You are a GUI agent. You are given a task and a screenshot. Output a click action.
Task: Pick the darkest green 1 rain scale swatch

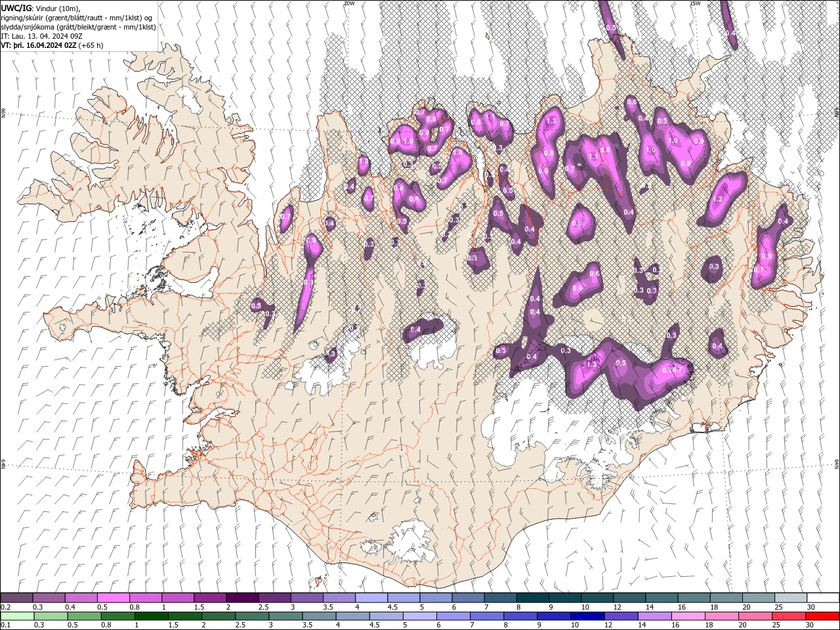[x=151, y=616]
